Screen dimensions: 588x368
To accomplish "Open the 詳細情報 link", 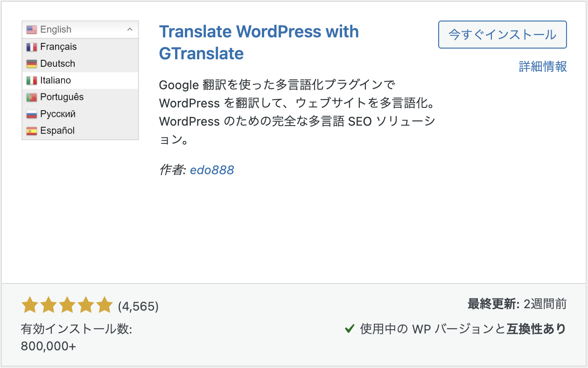I will [543, 66].
